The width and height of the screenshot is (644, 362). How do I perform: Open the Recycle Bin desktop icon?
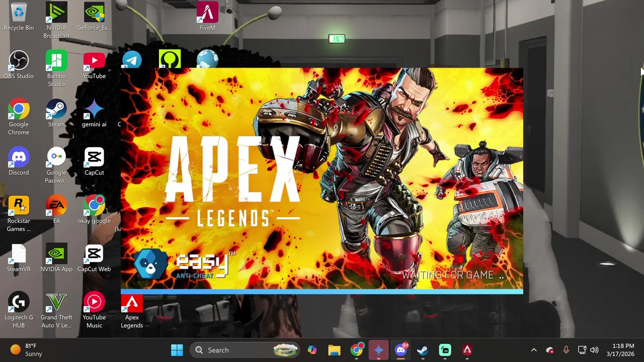[19, 17]
